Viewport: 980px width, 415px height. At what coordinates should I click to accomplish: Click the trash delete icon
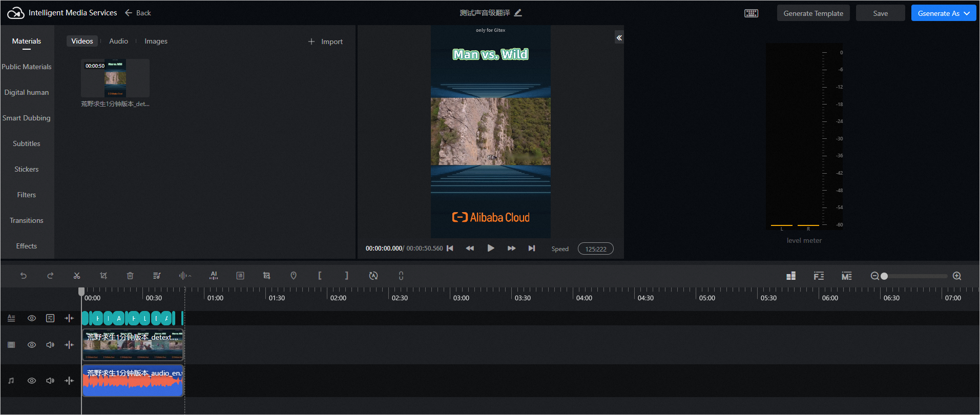[x=130, y=276]
